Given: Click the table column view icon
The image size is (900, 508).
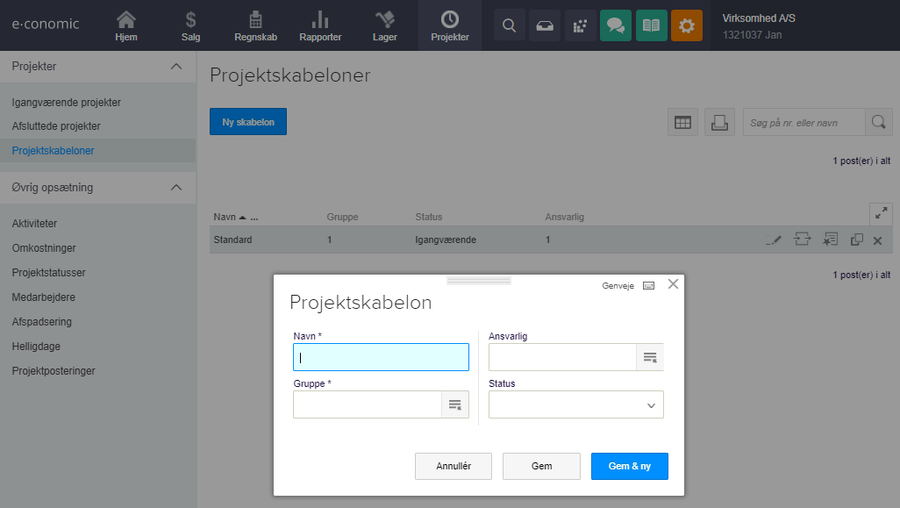Looking at the screenshot, I should (x=682, y=122).
